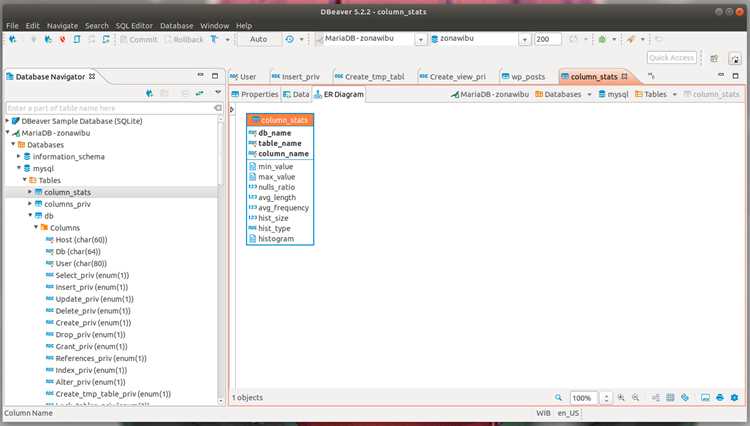Click the Commit button in toolbar
Image resolution: width=750 pixels, height=426 pixels.
click(139, 39)
